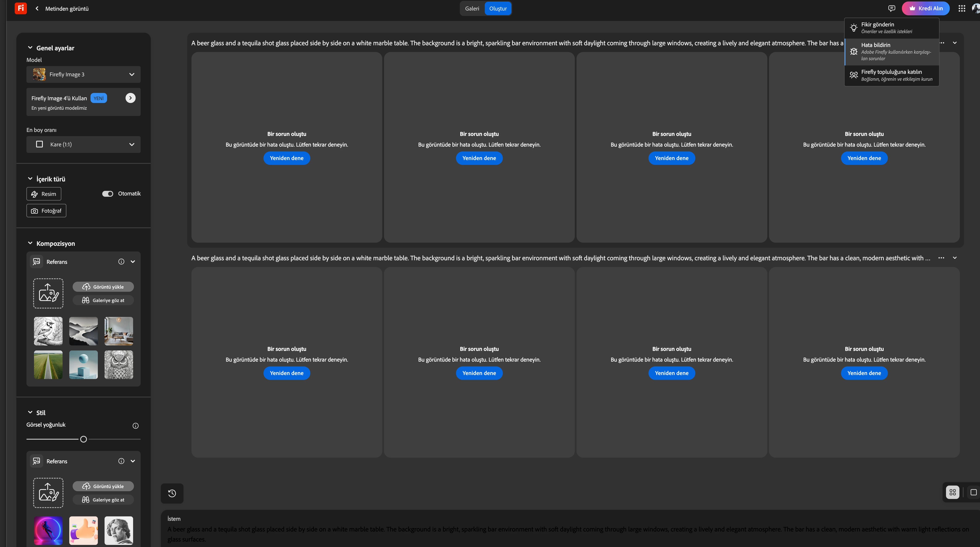Viewport: 980px width, 547px height.
Task: Click Yeniden dene on first failed image
Action: pos(287,158)
